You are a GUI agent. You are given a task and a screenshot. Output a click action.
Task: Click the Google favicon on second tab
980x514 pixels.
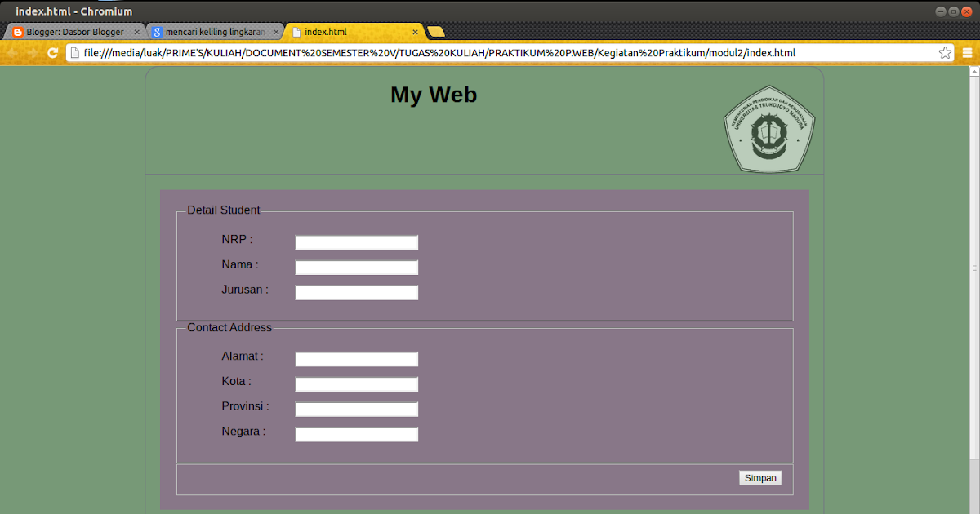tap(158, 32)
